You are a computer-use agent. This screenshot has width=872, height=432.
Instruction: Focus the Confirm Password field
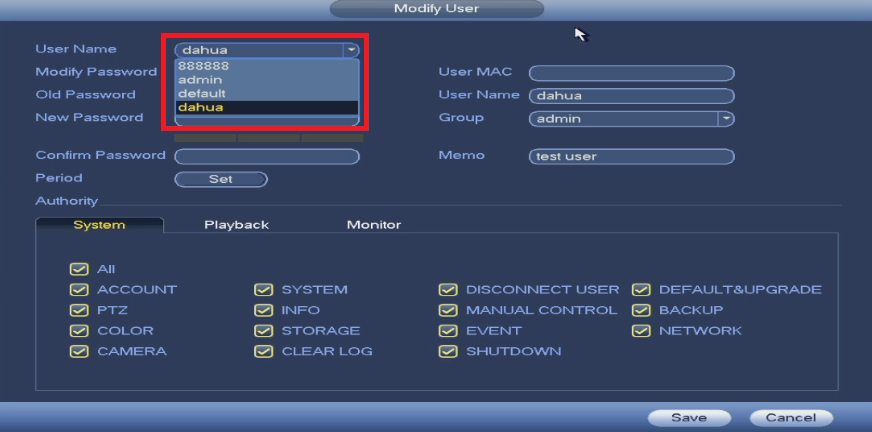tap(267, 157)
